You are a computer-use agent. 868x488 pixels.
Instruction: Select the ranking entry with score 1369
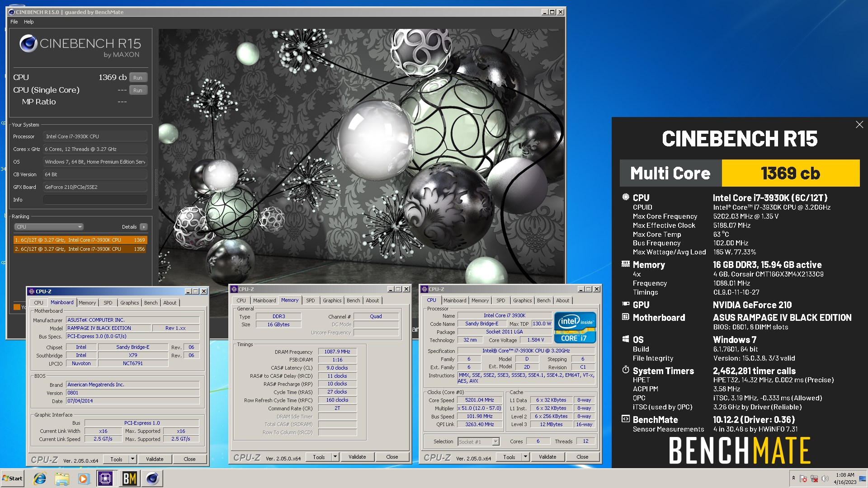pyautogui.click(x=80, y=240)
